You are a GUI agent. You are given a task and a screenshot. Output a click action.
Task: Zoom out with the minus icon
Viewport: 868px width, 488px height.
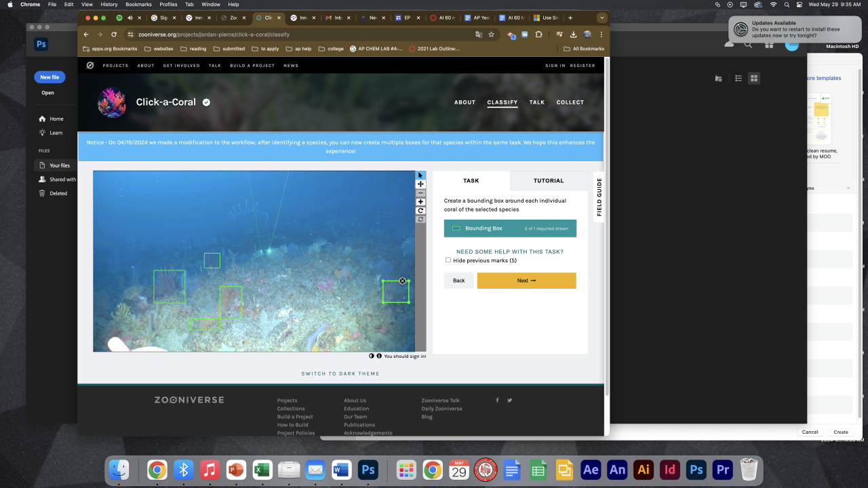tap(420, 193)
